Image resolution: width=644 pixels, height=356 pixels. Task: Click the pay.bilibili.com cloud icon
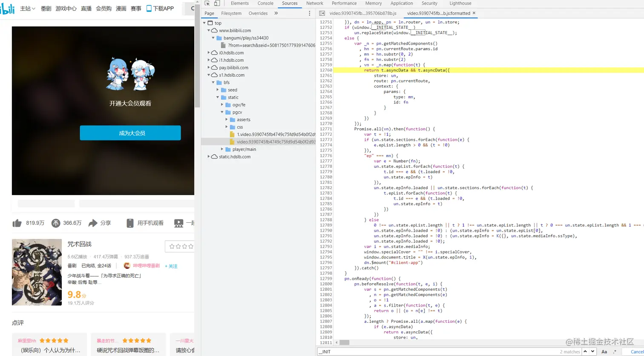[214, 68]
